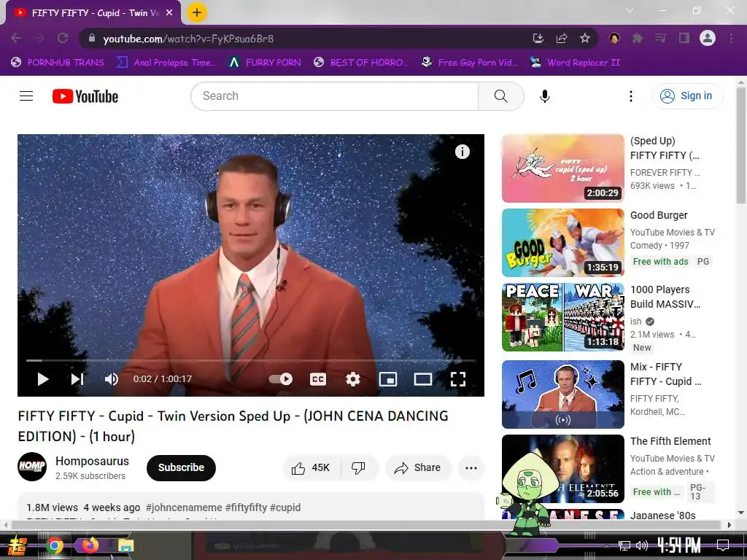This screenshot has height=560, width=747.
Task: Subscribe to the Homposaurus channel
Action: coord(181,467)
